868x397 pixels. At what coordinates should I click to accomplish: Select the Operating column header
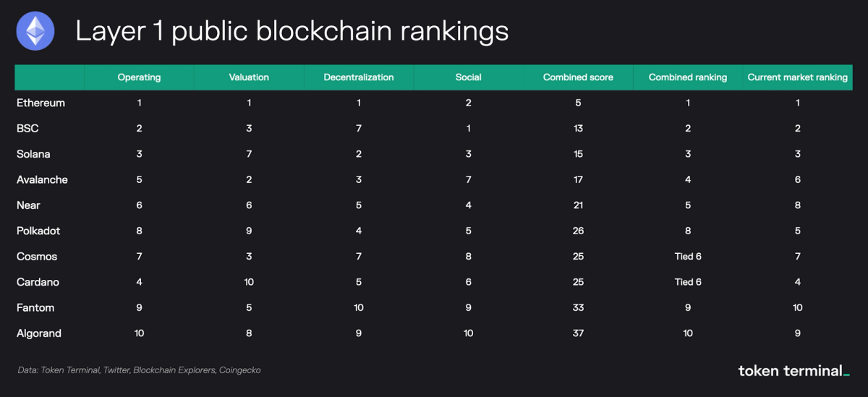pyautogui.click(x=139, y=77)
